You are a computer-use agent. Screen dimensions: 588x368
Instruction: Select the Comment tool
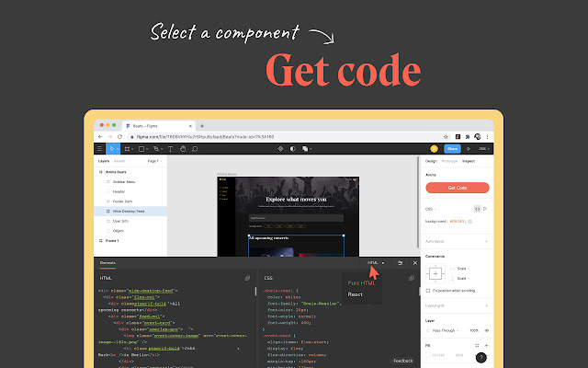[195, 149]
